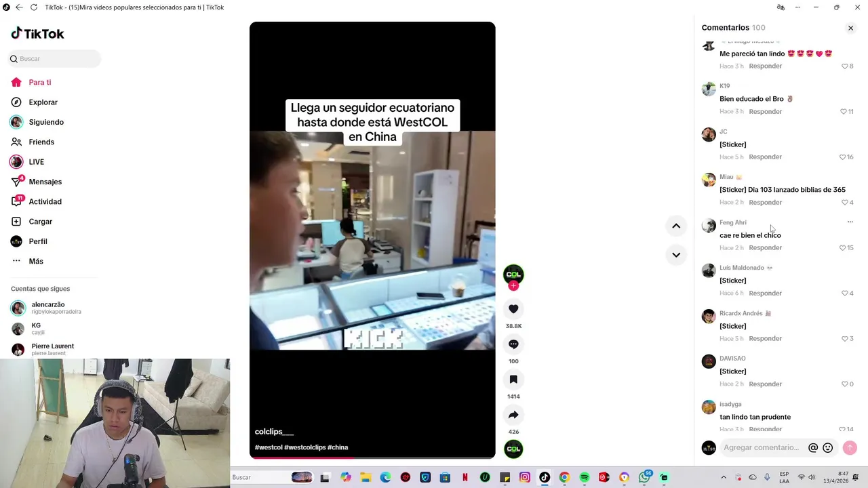868x488 pixels.
Task: Like the 'Me pareció tan lindo' comment
Action: pos(845,66)
